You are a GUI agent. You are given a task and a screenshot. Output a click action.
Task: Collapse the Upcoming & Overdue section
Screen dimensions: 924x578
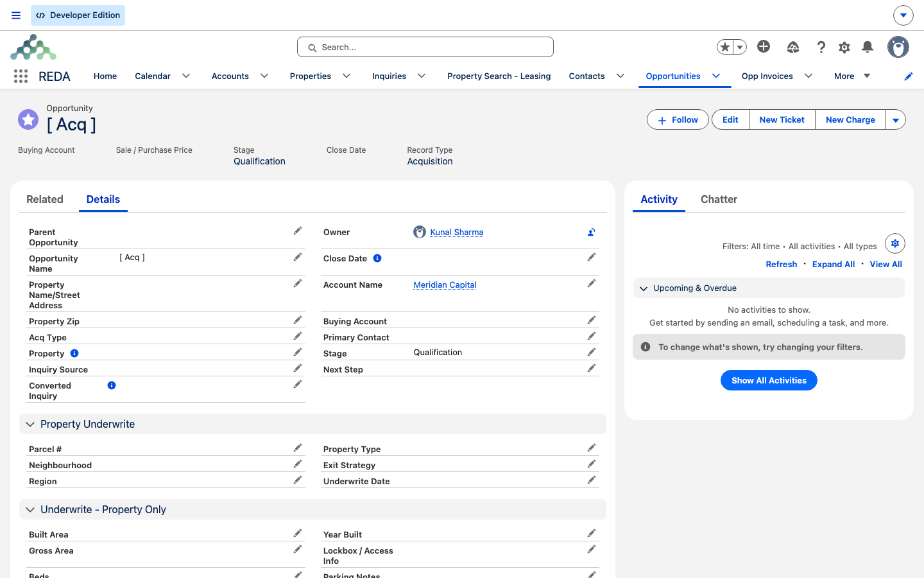pos(769,288)
